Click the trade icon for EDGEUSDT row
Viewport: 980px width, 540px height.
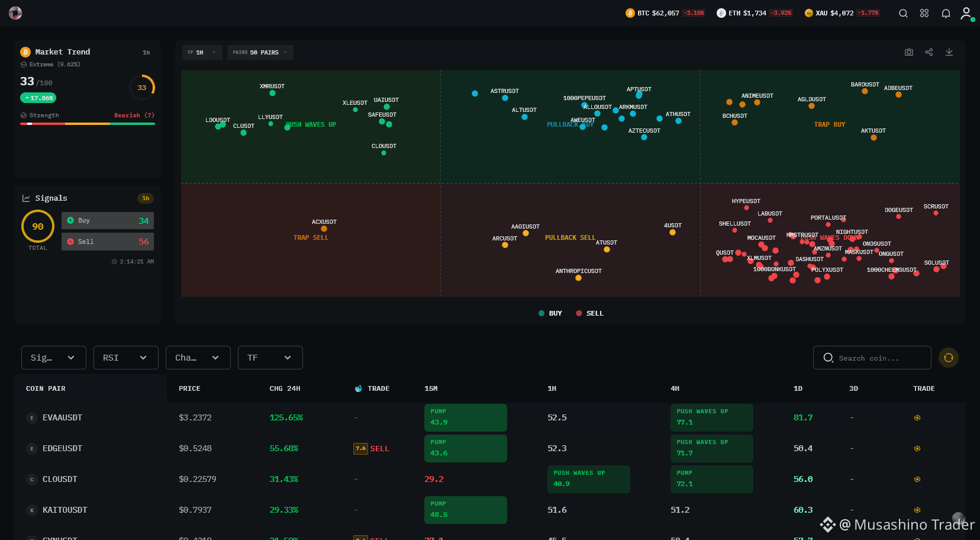(917, 448)
